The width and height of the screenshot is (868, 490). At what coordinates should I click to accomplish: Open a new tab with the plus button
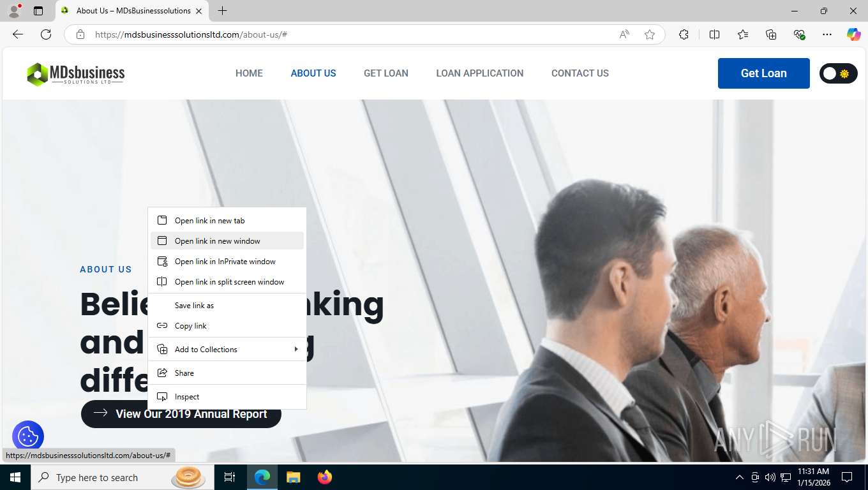coord(222,11)
